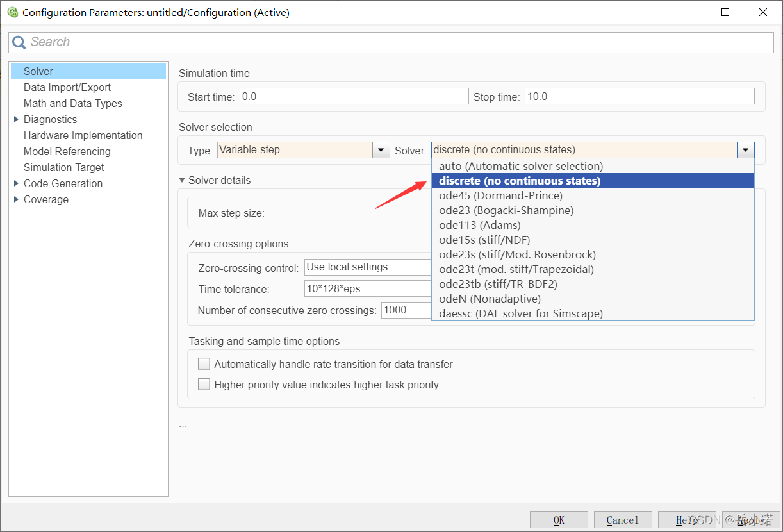Screen dimensions: 783x532
Task: Close the Configuration Parameters window
Action: pyautogui.click(x=763, y=12)
